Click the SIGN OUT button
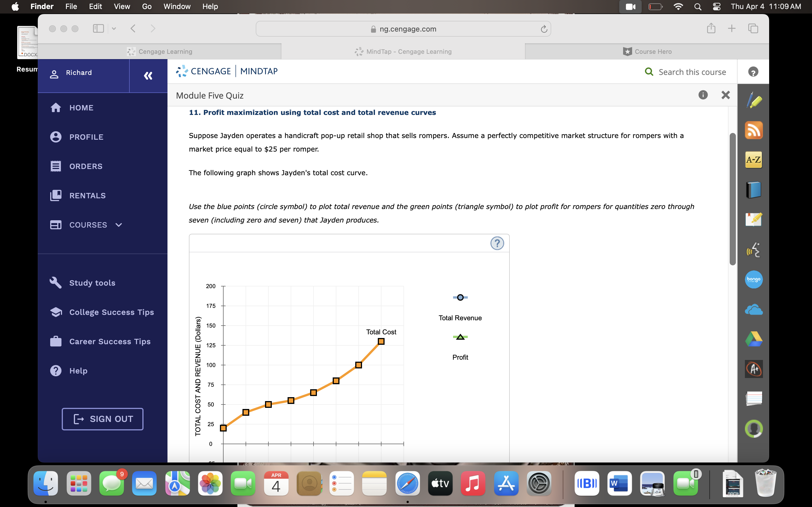Viewport: 812px width, 507px height. tap(102, 419)
